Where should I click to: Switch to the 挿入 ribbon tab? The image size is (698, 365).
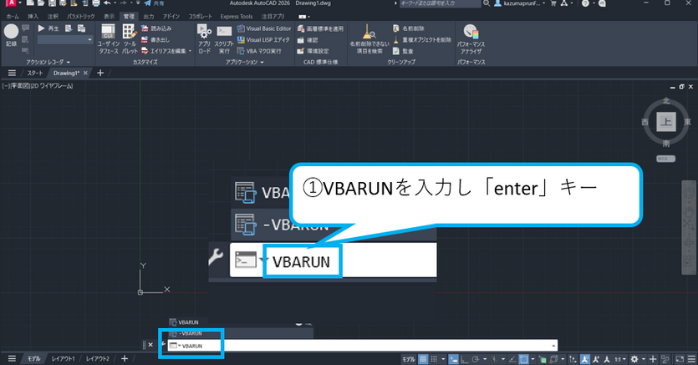[33, 16]
